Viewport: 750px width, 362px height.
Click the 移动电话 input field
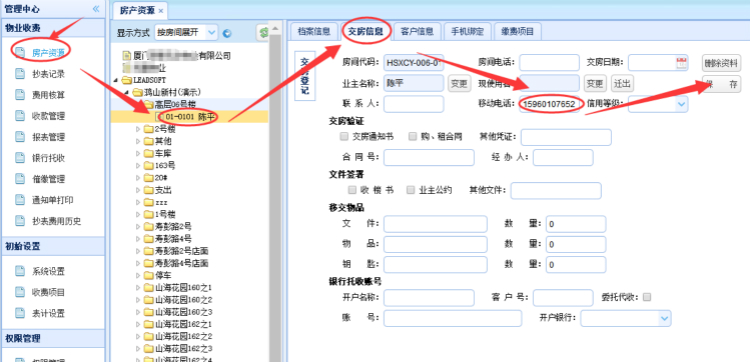(x=551, y=104)
